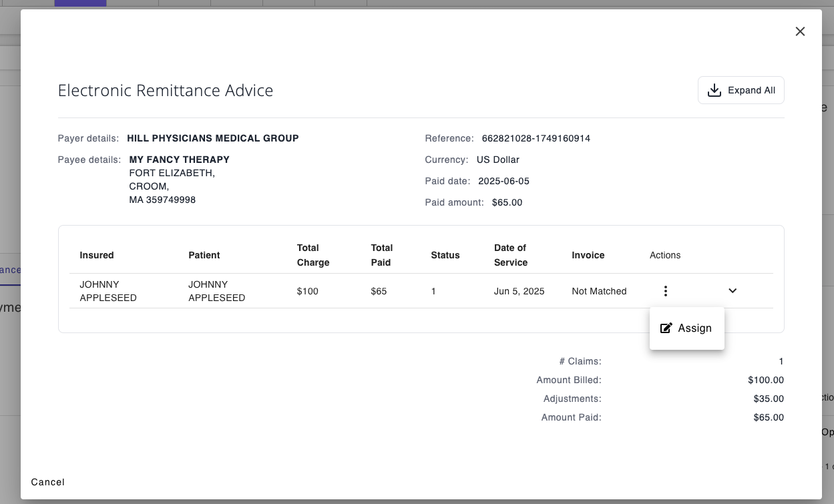Click the Insured column header
The image size is (834, 504).
click(x=97, y=255)
